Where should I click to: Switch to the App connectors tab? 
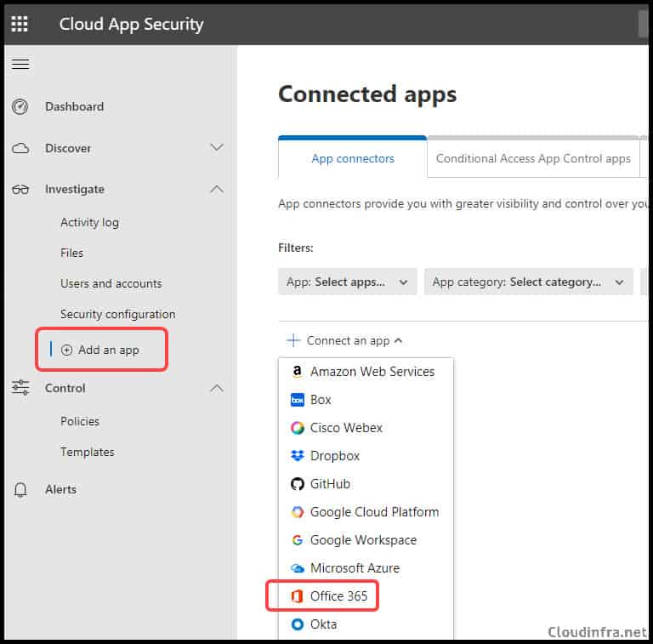click(x=352, y=158)
